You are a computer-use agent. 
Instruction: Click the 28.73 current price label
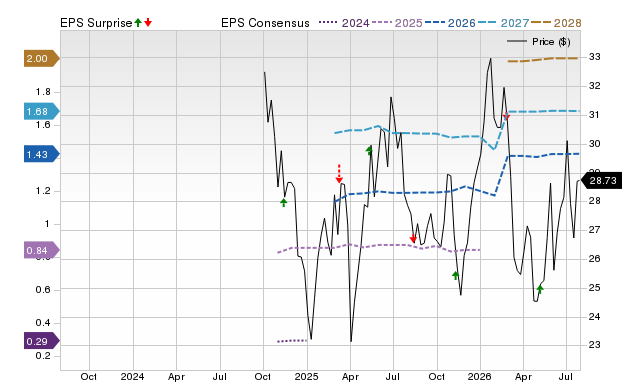(x=601, y=180)
